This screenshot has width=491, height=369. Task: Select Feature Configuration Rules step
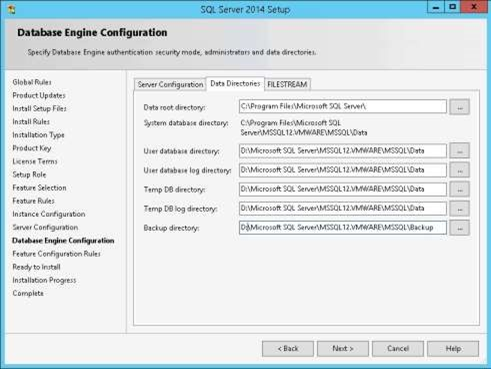[56, 254]
